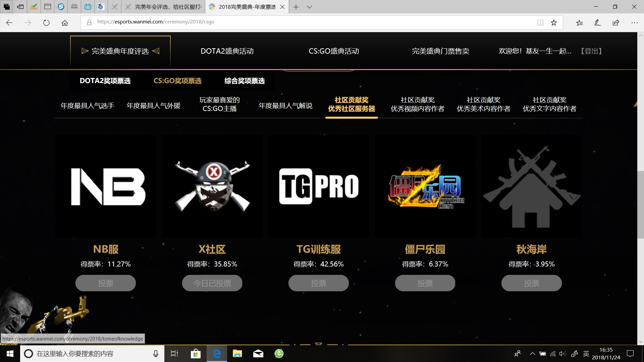644x362 pixels.
Task: Switch to 年度最具人气选手 category
Action: pos(88,106)
